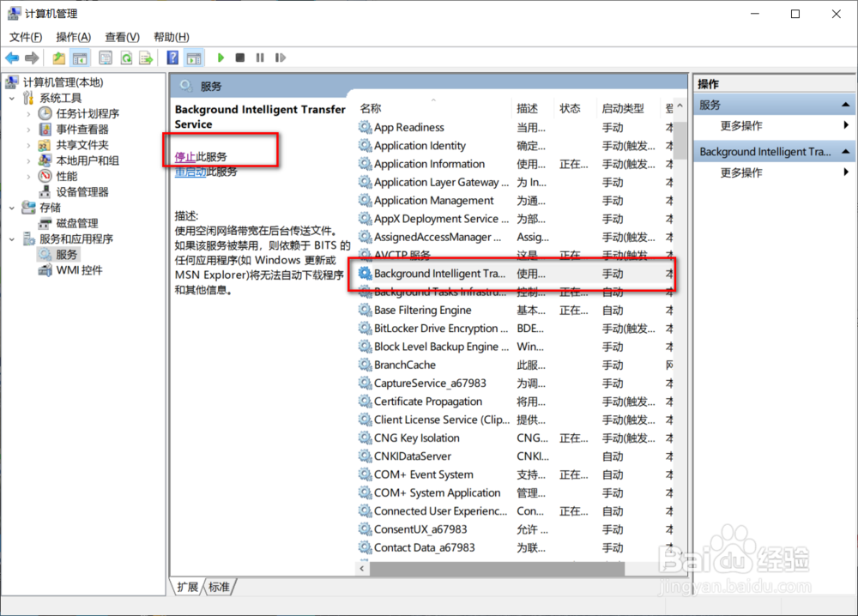This screenshot has width=858, height=616.
Task: Click the Pause service icon
Action: tap(260, 57)
